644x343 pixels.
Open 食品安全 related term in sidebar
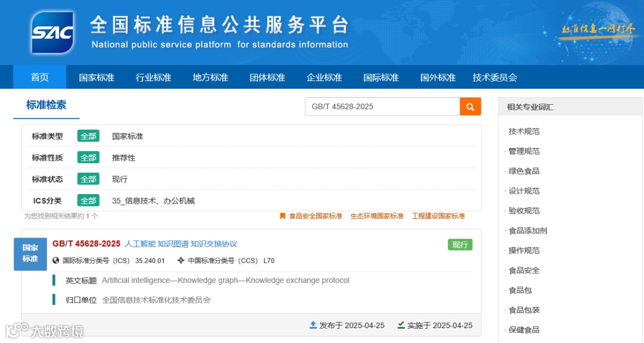coord(524,270)
